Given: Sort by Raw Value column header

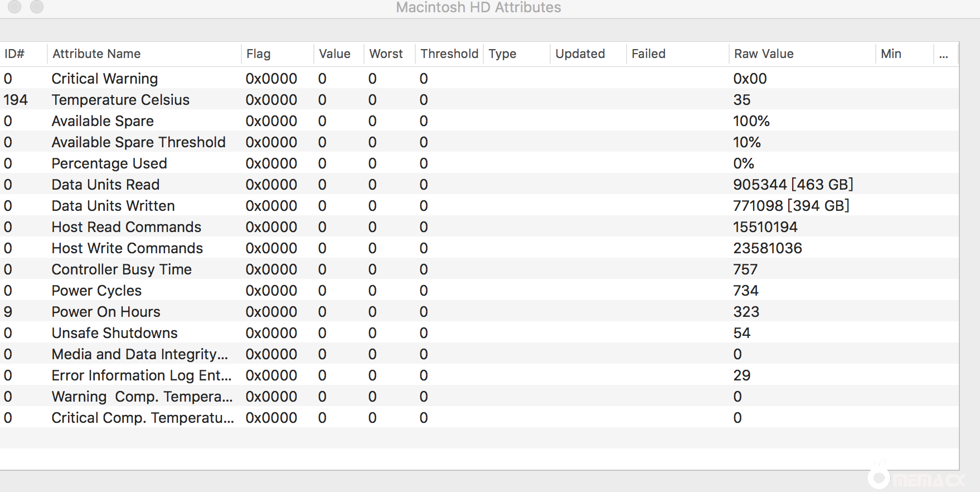Looking at the screenshot, I should tap(764, 54).
